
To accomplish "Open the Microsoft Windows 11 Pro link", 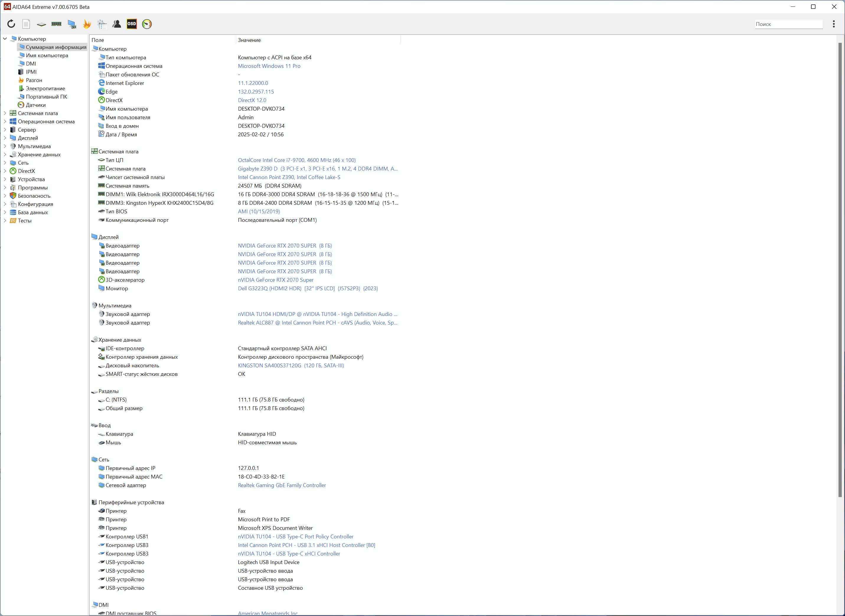I will pos(269,66).
